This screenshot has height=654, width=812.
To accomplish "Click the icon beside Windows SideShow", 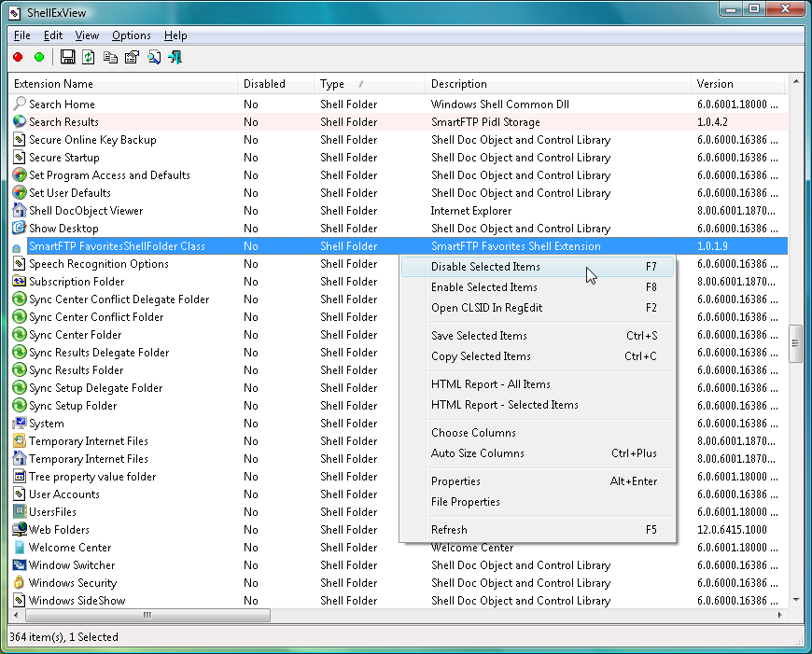I will [20, 600].
